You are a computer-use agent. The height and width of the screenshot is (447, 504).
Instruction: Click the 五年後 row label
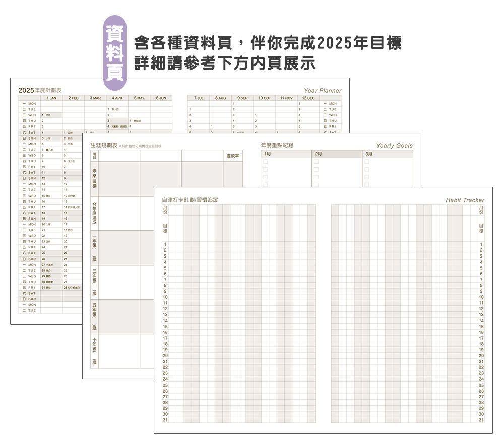pyautogui.click(x=95, y=317)
